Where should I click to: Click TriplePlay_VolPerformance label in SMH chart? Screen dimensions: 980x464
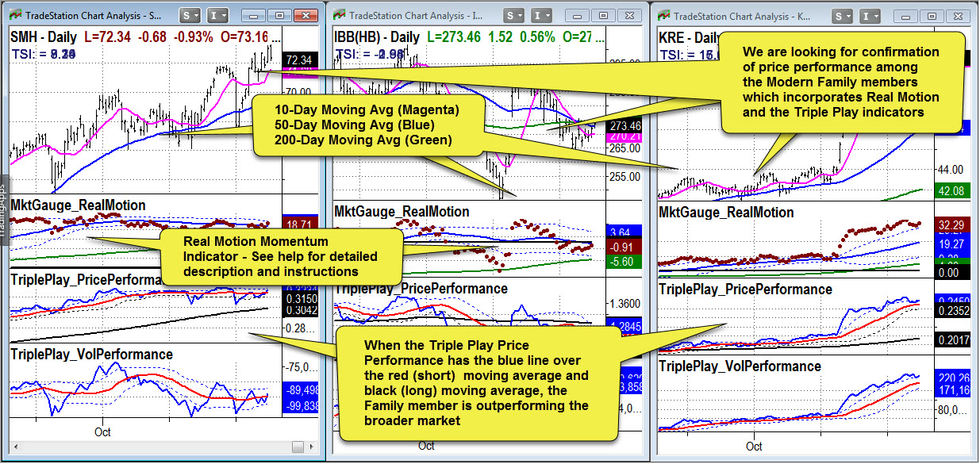tap(91, 355)
